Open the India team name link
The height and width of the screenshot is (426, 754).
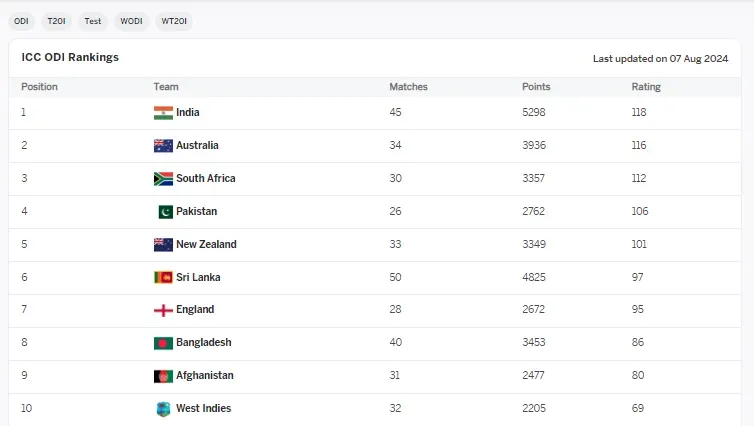pos(188,113)
